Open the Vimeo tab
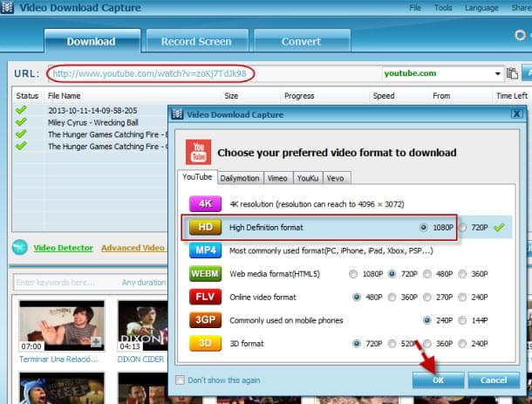Screen dimensions: 532x404 (x=277, y=178)
